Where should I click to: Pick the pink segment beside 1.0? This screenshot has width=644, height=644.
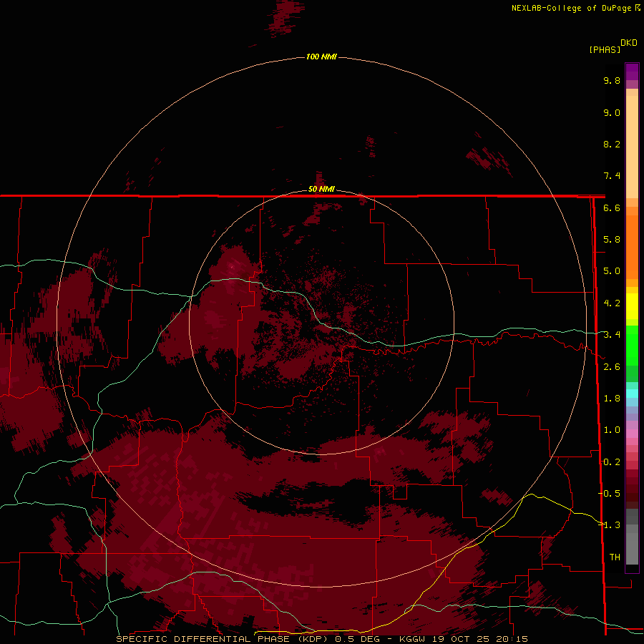(x=632, y=433)
